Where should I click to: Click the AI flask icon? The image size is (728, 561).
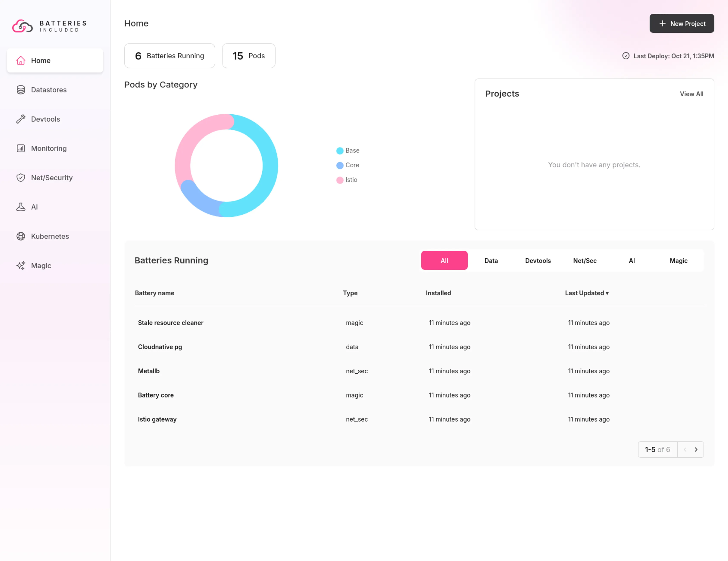21,207
